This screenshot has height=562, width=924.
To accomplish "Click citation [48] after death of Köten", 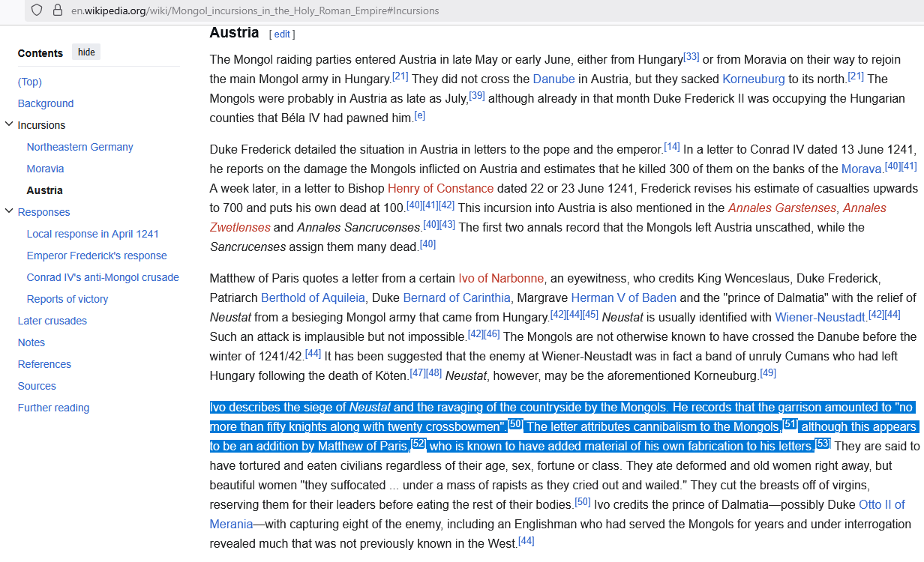I will tap(434, 372).
